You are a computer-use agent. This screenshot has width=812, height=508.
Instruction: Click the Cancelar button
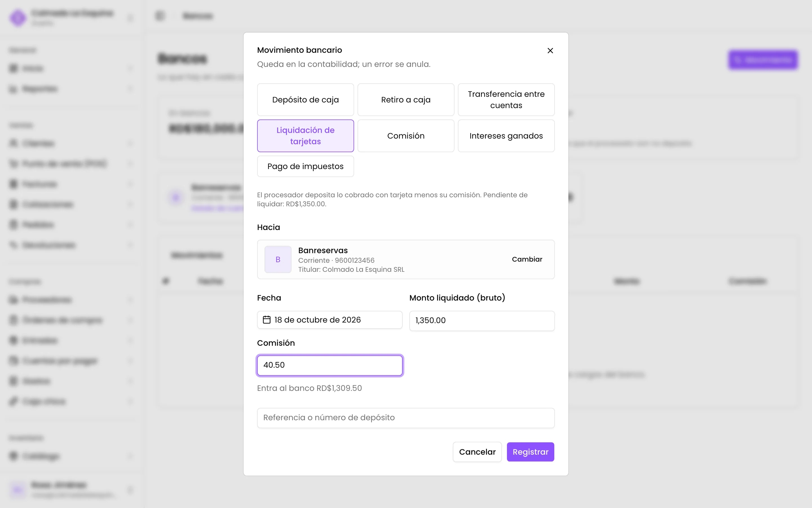coord(477,452)
